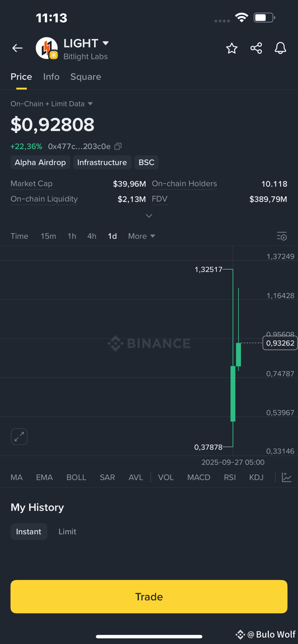Switch to the Info tab
The width and height of the screenshot is (298, 644).
[x=51, y=77]
